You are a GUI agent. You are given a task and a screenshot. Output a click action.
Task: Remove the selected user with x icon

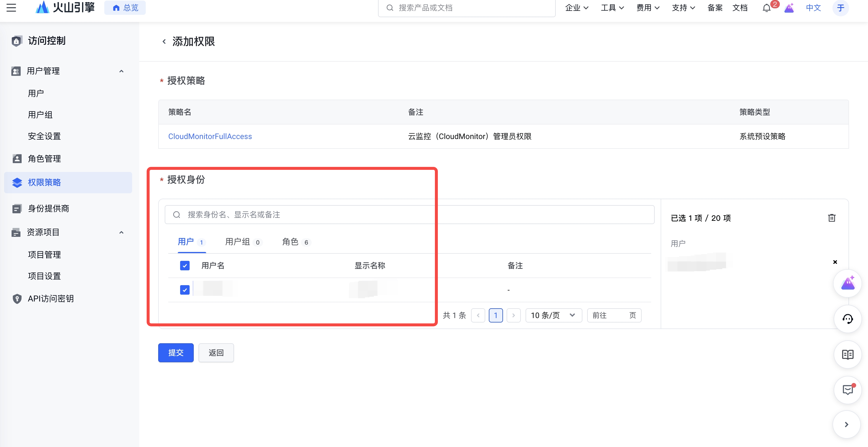coord(835,262)
